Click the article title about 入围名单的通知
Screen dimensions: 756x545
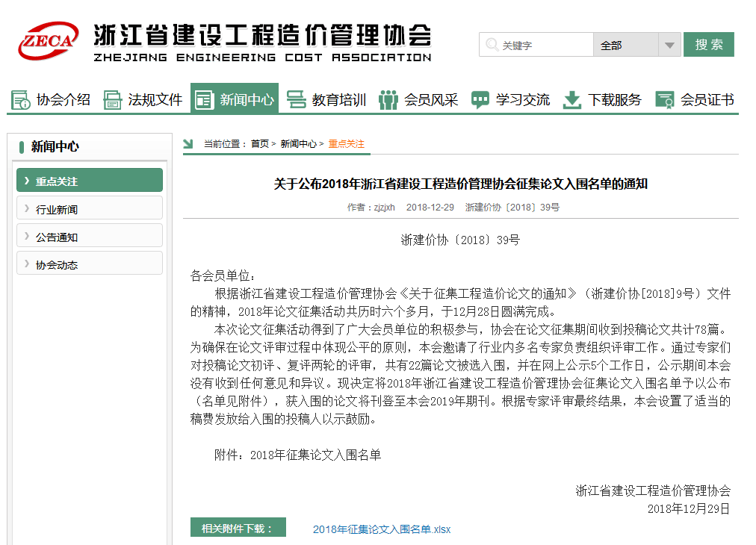click(x=460, y=184)
